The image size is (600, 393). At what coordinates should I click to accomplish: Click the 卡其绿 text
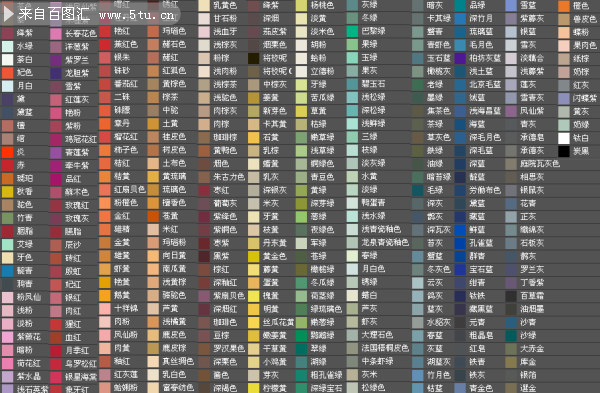[439, 19]
